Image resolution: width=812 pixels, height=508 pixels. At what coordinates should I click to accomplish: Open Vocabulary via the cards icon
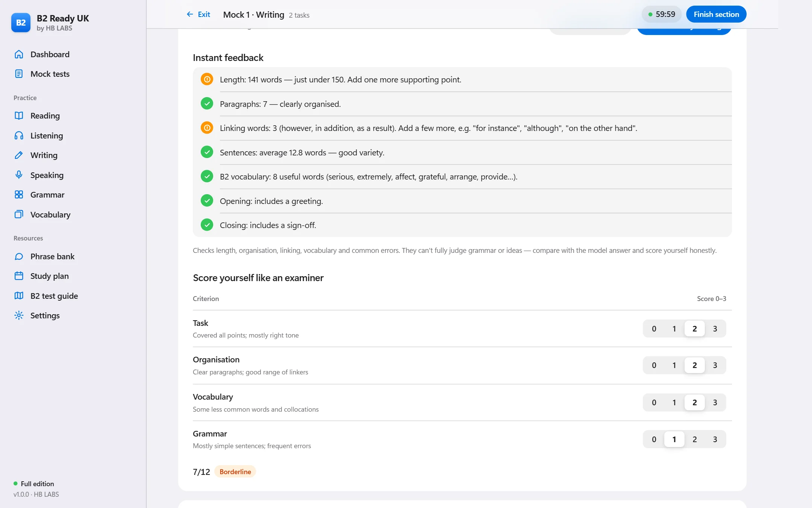[x=19, y=214]
